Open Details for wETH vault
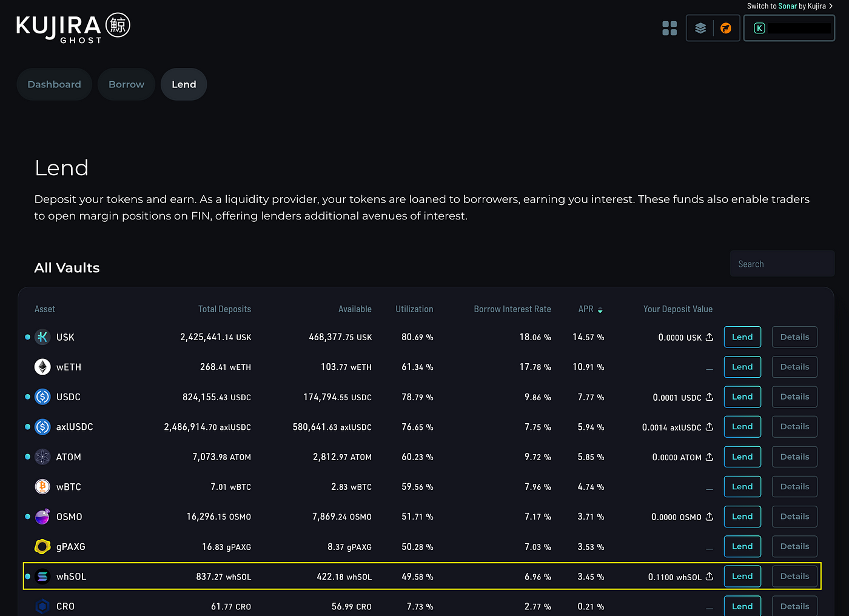 (794, 367)
